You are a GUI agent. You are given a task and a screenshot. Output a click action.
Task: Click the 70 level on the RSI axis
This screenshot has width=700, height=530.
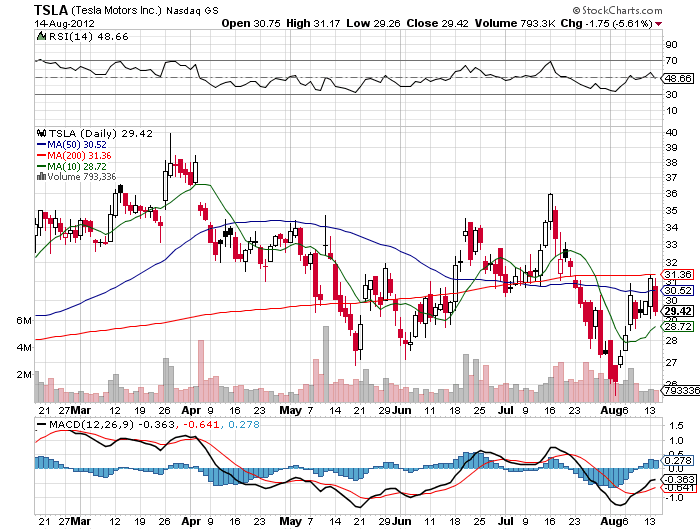click(671, 60)
